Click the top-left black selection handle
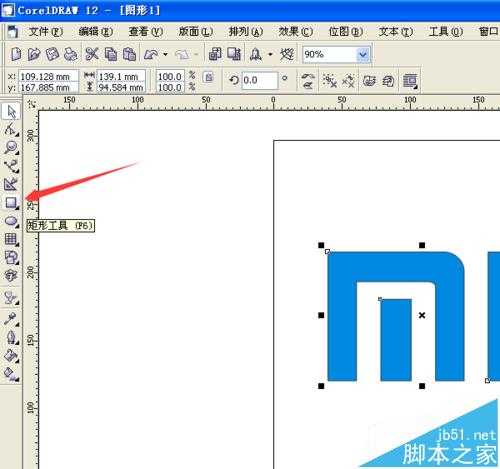500x469 pixels. click(x=321, y=245)
